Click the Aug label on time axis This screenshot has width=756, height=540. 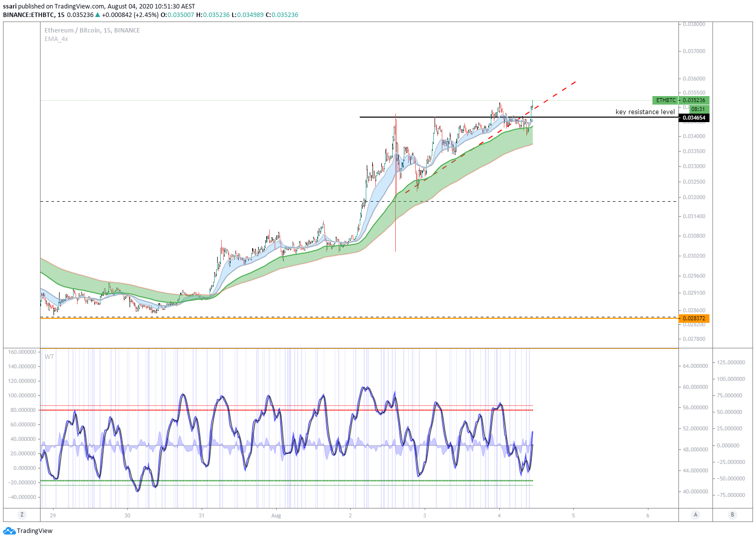tap(276, 515)
